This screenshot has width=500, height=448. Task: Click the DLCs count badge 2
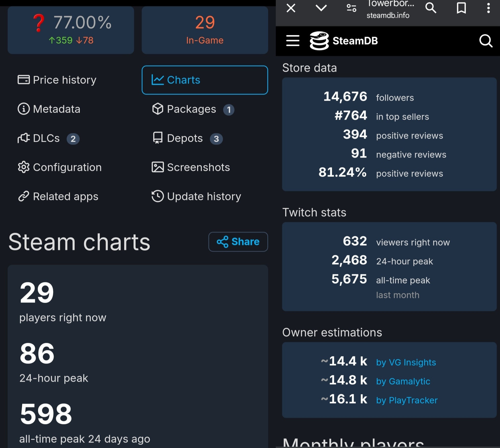point(73,139)
